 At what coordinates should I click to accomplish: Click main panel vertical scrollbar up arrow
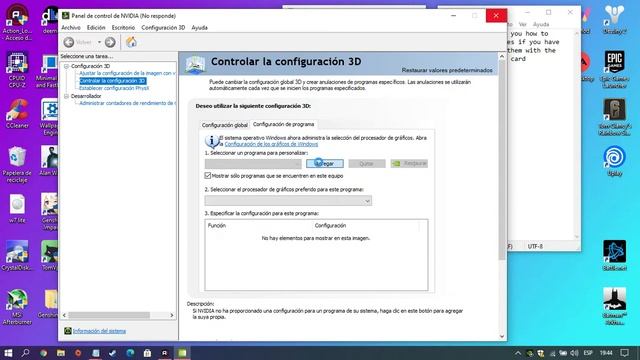pyautogui.click(x=502, y=56)
